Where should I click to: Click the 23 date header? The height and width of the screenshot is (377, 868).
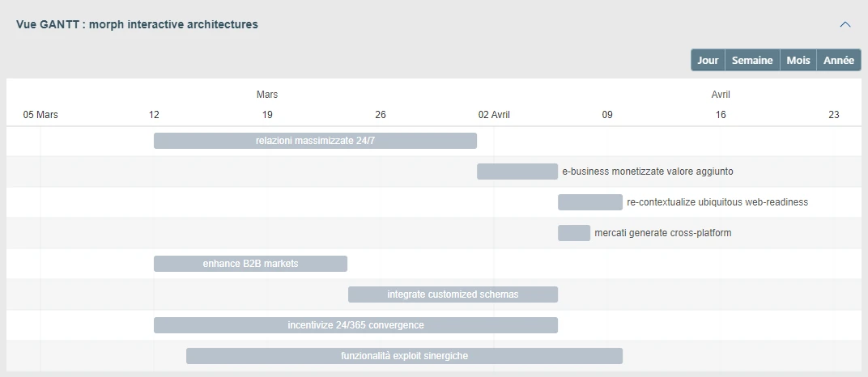pyautogui.click(x=834, y=115)
